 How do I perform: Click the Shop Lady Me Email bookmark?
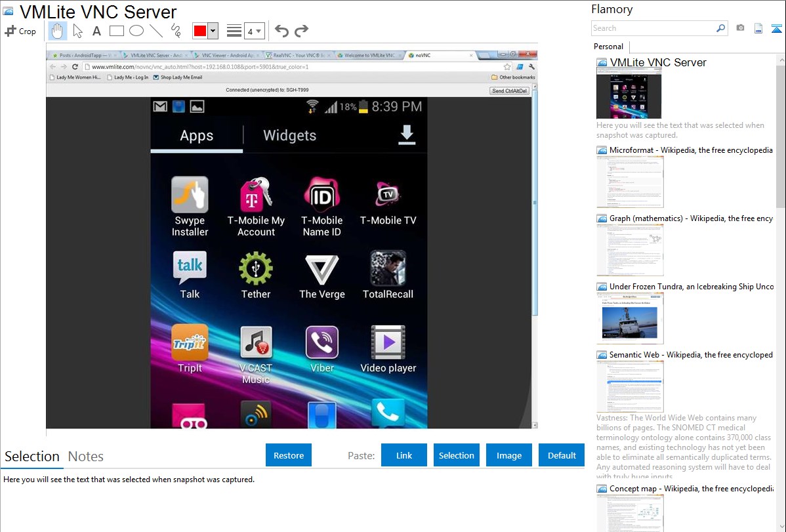tap(177, 77)
